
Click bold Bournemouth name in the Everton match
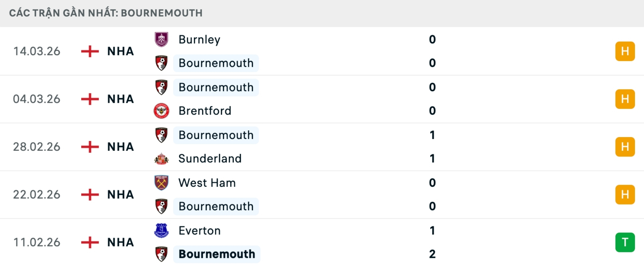point(217,254)
